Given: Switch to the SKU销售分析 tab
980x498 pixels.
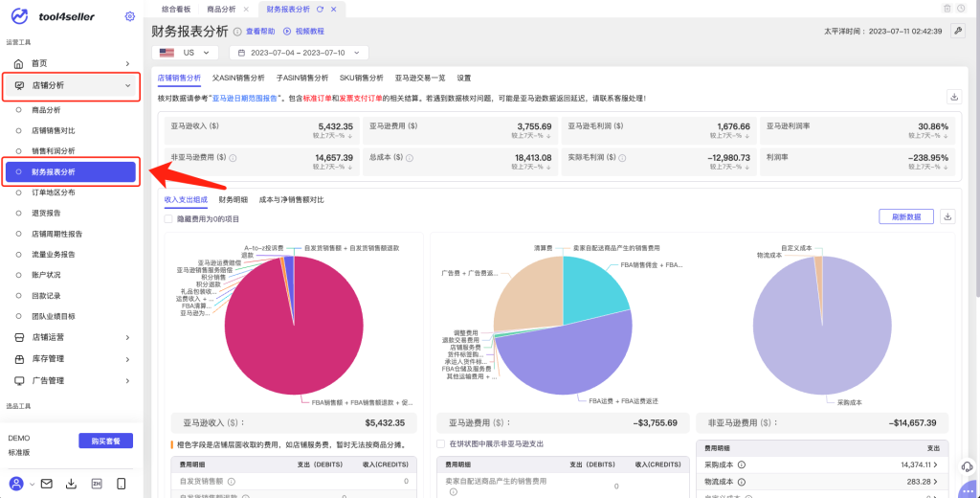Looking at the screenshot, I should 361,79.
